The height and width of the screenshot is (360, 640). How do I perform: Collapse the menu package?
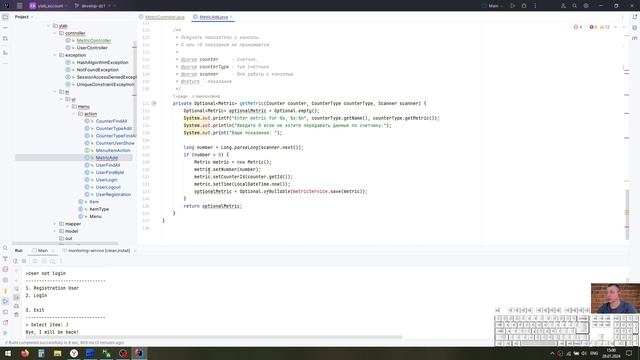[x=68, y=107]
